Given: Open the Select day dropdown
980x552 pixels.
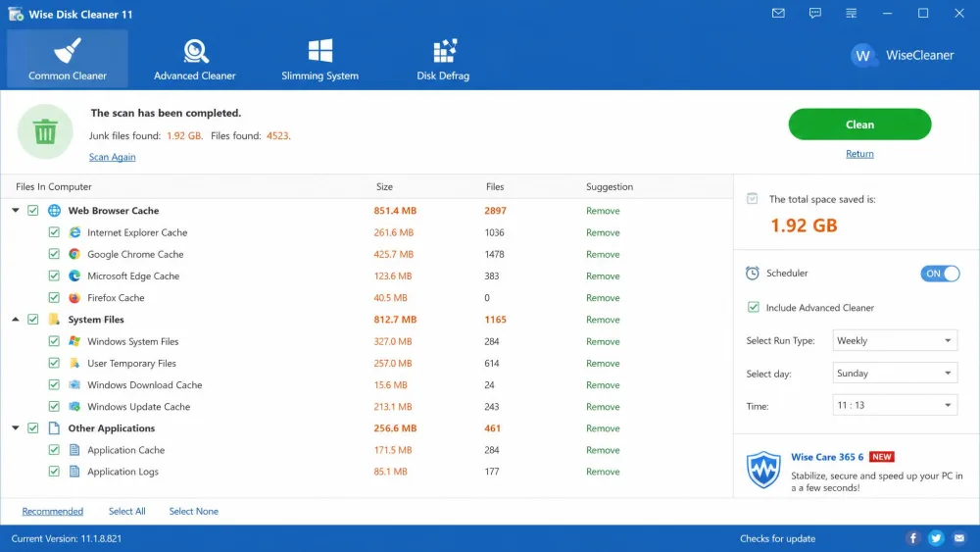Looking at the screenshot, I should tap(895, 374).
